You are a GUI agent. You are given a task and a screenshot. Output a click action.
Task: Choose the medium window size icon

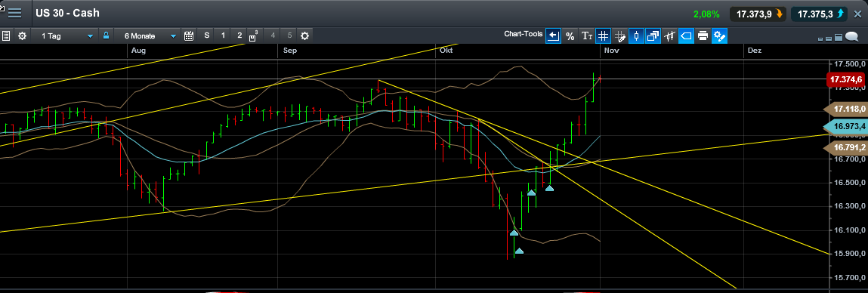click(829, 39)
